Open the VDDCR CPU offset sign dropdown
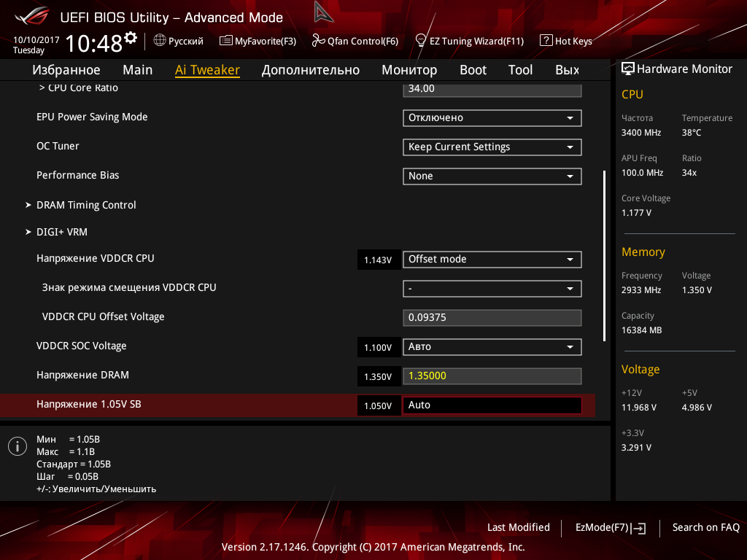 [x=492, y=289]
